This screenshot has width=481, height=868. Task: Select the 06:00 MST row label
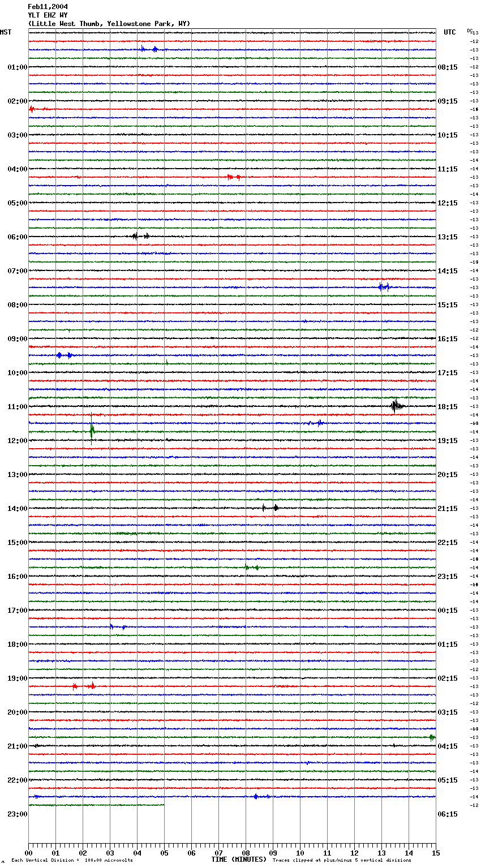pos(18,237)
